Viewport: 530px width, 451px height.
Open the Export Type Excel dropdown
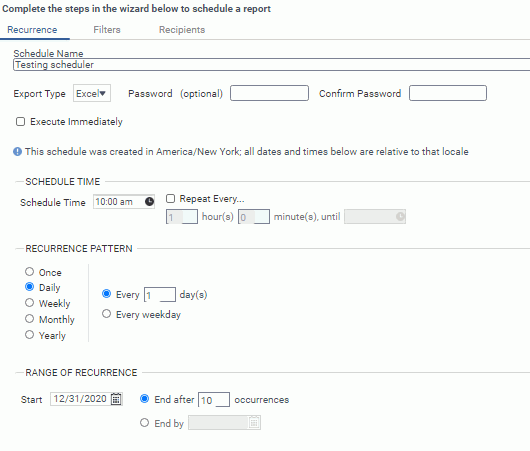pos(92,93)
